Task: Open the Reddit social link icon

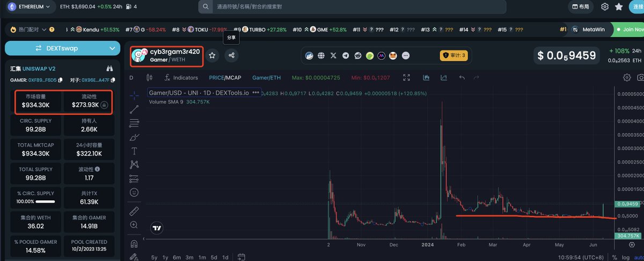Action: [357, 55]
